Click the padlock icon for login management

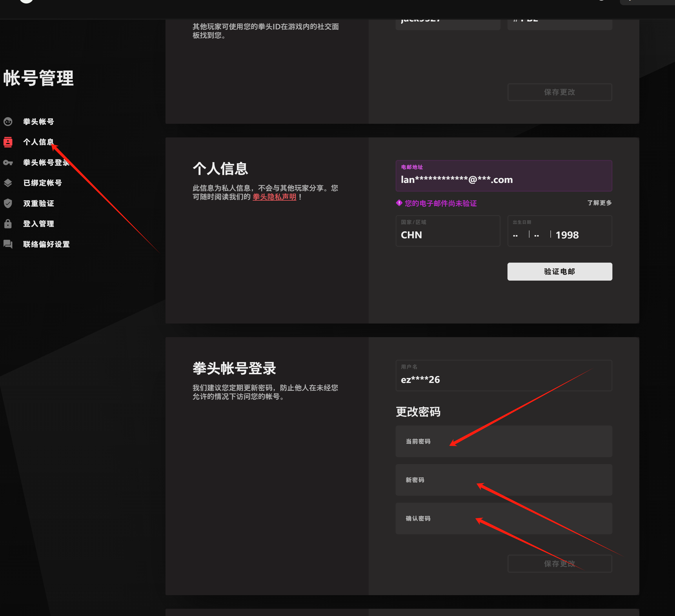[8, 224]
